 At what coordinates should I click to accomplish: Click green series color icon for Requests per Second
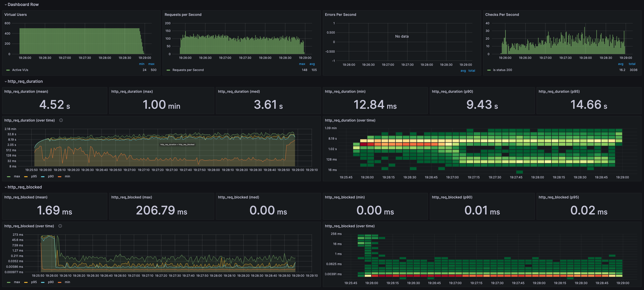168,70
